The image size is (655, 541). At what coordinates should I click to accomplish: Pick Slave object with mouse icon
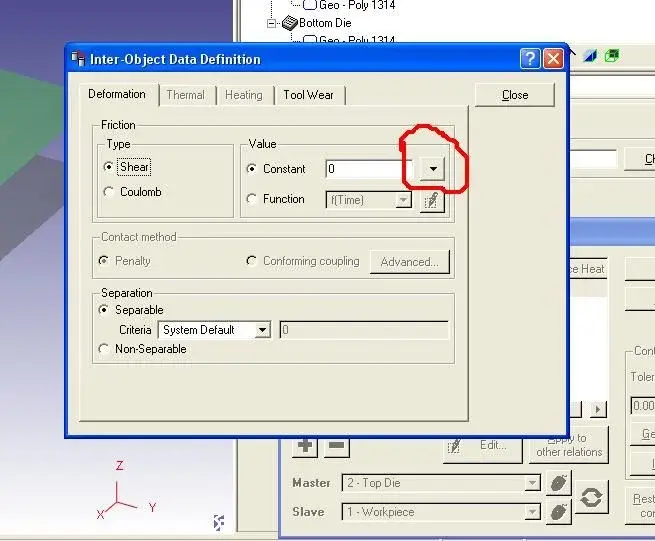tap(559, 512)
